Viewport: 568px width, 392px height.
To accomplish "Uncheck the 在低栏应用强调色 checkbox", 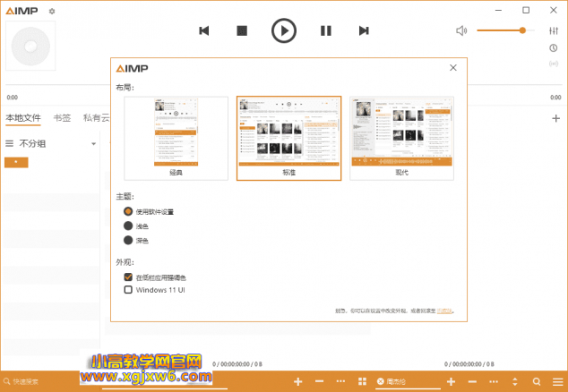I will [128, 277].
